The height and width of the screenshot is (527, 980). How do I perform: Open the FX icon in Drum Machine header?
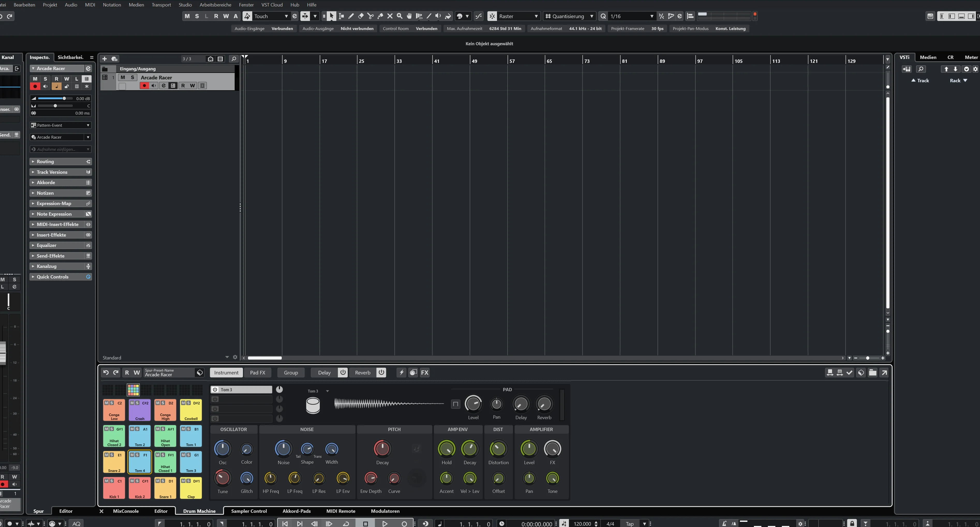click(x=425, y=373)
